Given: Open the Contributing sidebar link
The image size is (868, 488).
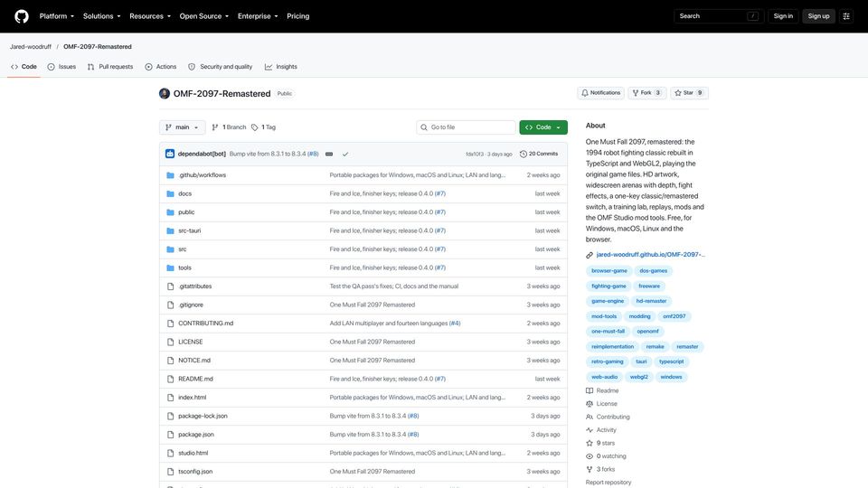Looking at the screenshot, I should tap(608, 418).
